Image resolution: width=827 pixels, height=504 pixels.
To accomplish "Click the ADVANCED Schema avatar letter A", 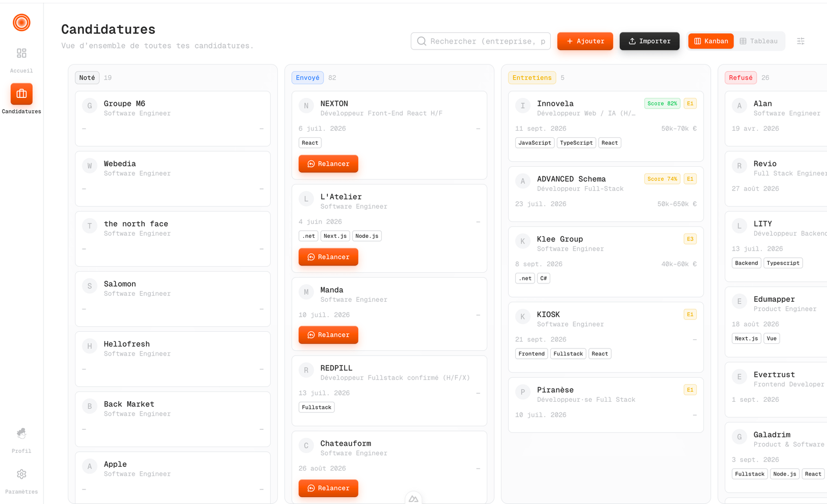I will (523, 181).
